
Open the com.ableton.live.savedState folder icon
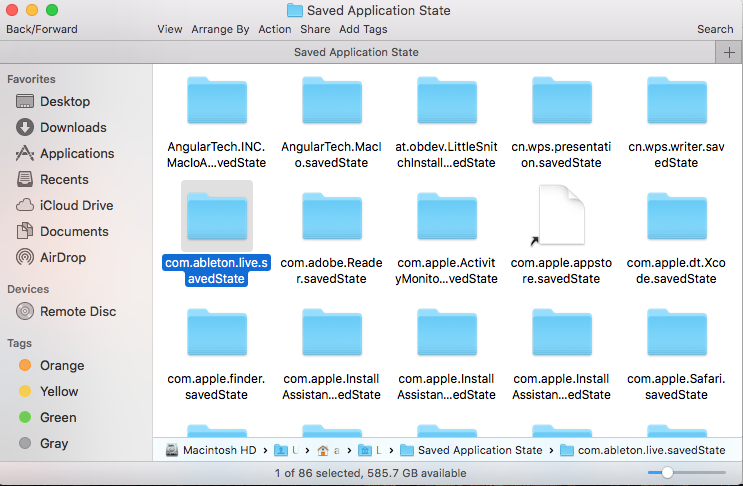(216, 215)
